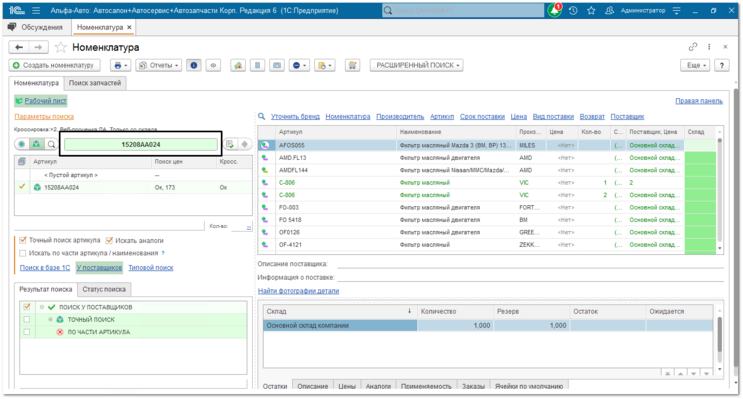Check the ПО ЧАСТИ АРТИКУЛА result checkbox

[x=27, y=332]
